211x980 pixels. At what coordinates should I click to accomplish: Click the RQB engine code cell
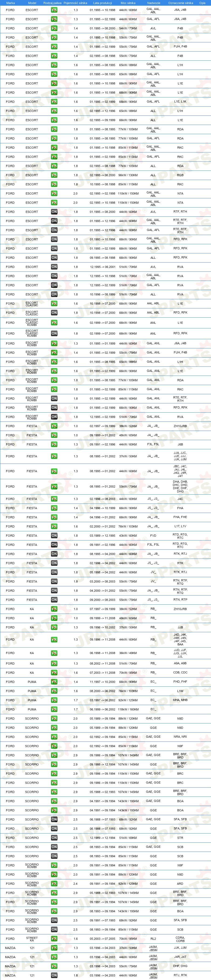click(180, 175)
